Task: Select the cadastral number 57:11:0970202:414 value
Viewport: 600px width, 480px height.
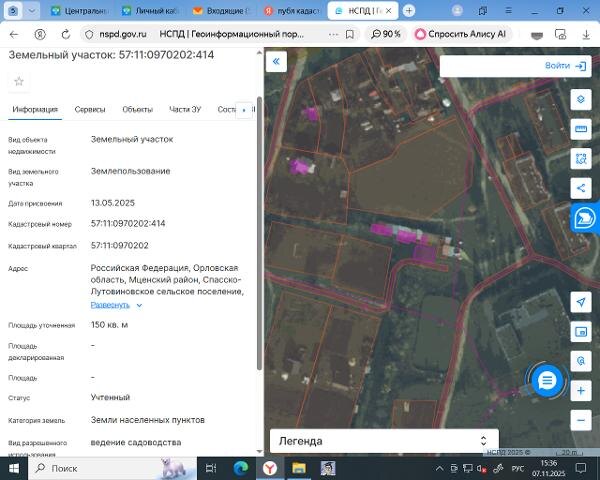Action: [x=128, y=224]
